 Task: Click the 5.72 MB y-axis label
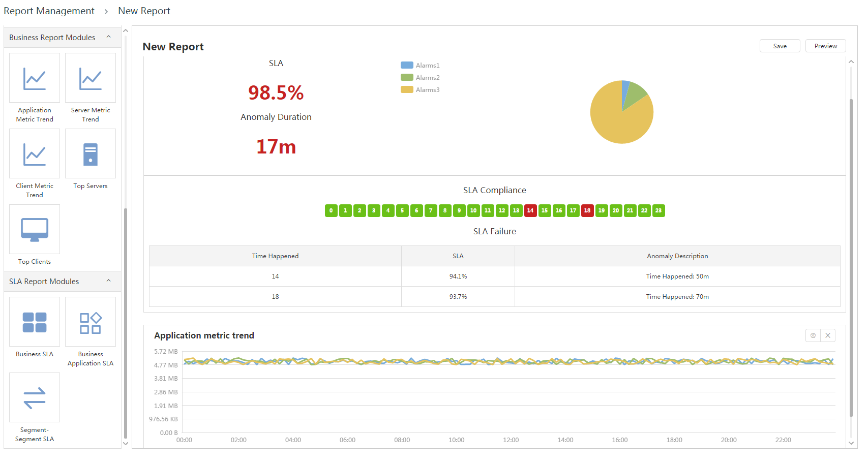tap(166, 352)
